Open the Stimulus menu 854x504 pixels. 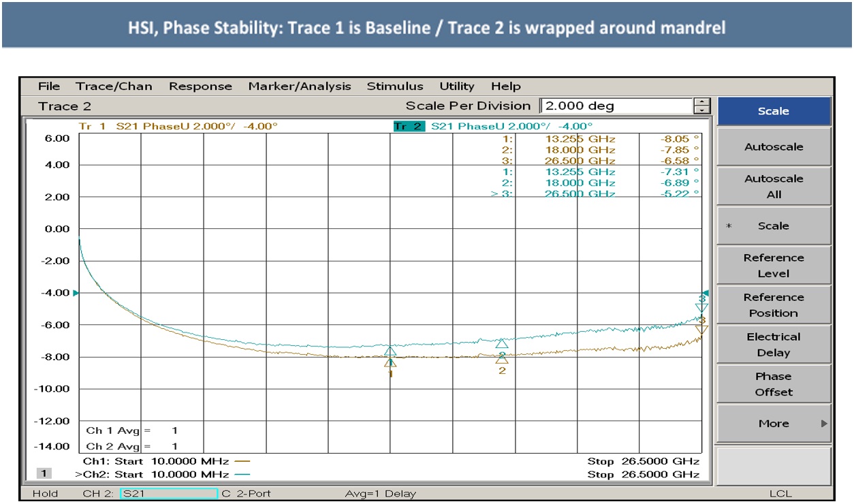tap(395, 86)
